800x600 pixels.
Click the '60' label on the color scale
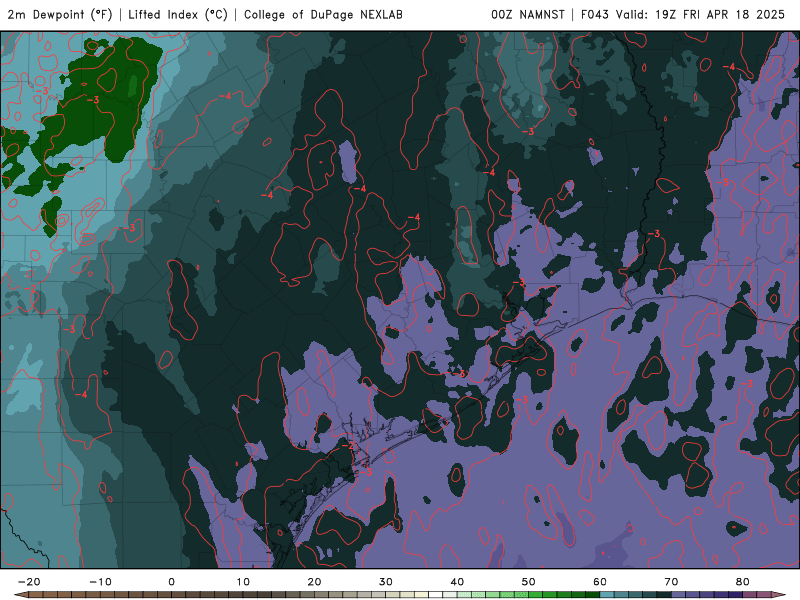coord(600,582)
